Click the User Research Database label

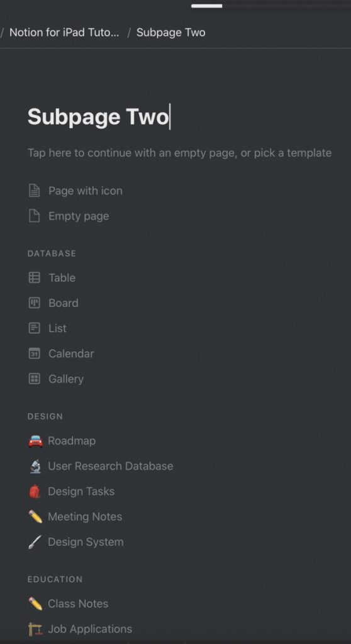point(111,466)
